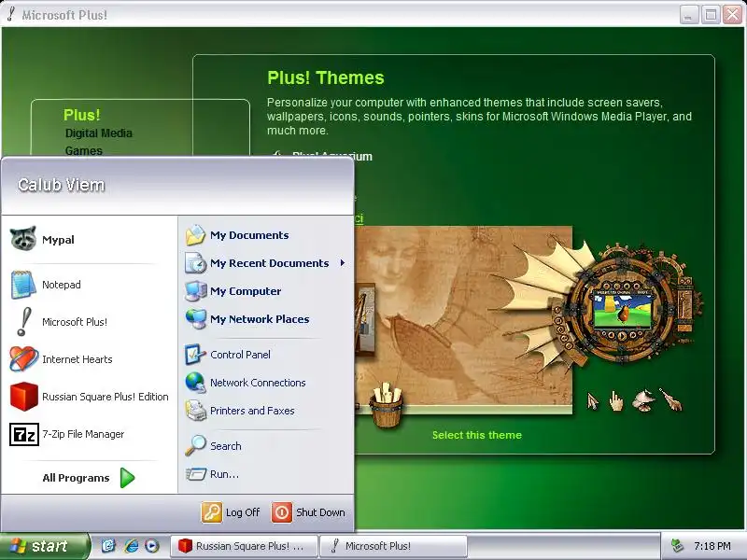Expand All Programs green arrow
Viewport: 747px width, 560px height.
click(127, 478)
